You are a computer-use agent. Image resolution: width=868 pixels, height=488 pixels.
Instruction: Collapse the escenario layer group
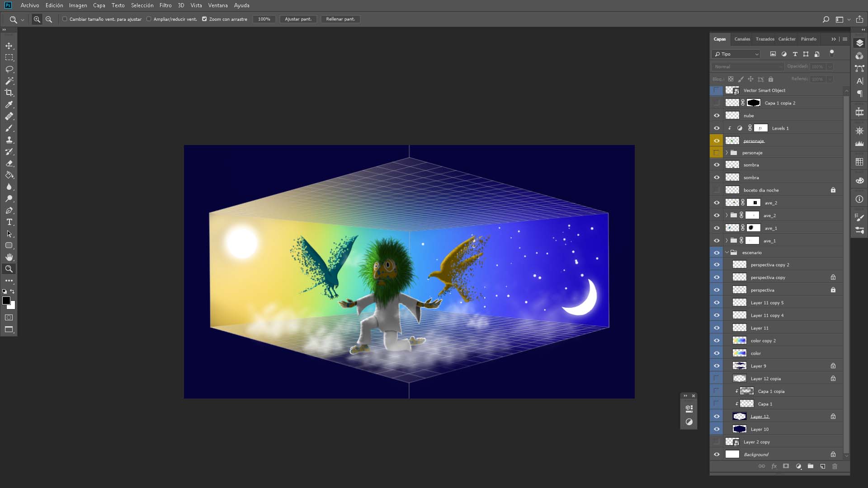pos(726,253)
